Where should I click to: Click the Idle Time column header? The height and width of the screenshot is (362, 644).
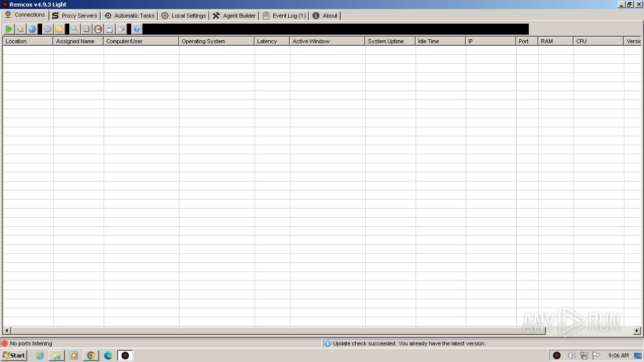point(440,41)
